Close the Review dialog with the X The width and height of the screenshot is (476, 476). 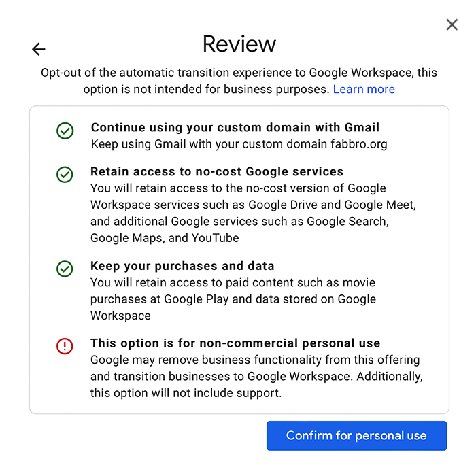coord(452,24)
